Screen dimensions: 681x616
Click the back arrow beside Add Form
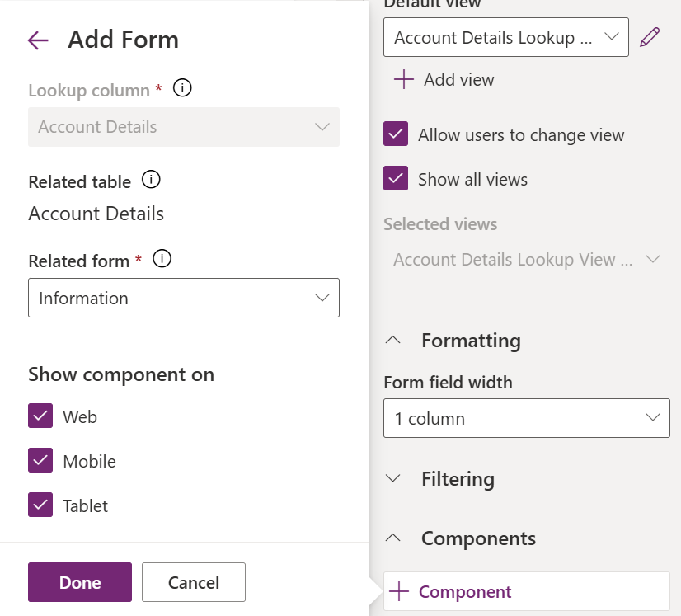[x=38, y=40]
